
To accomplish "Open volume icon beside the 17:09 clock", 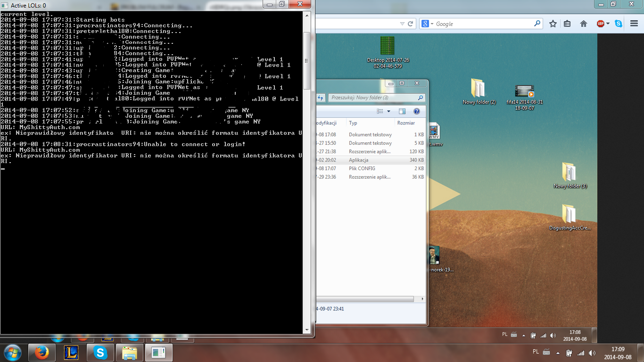I will (x=592, y=353).
